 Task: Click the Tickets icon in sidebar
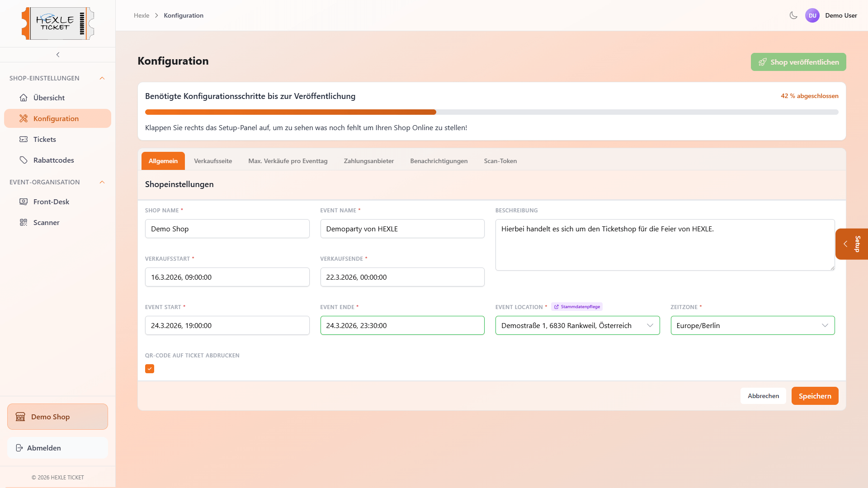[24, 139]
